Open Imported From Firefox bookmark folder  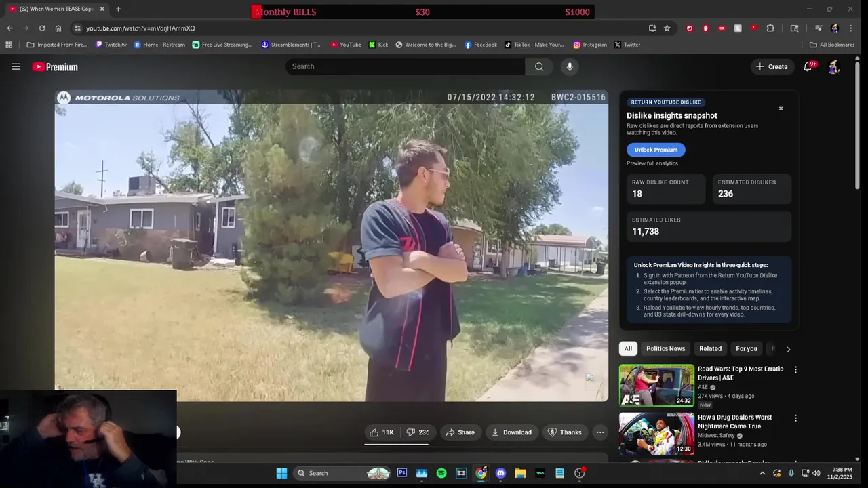pos(57,45)
